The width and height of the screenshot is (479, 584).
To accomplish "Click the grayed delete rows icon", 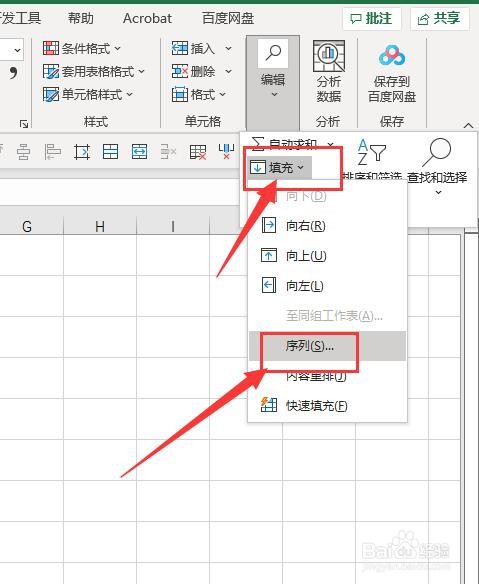I will click(168, 152).
